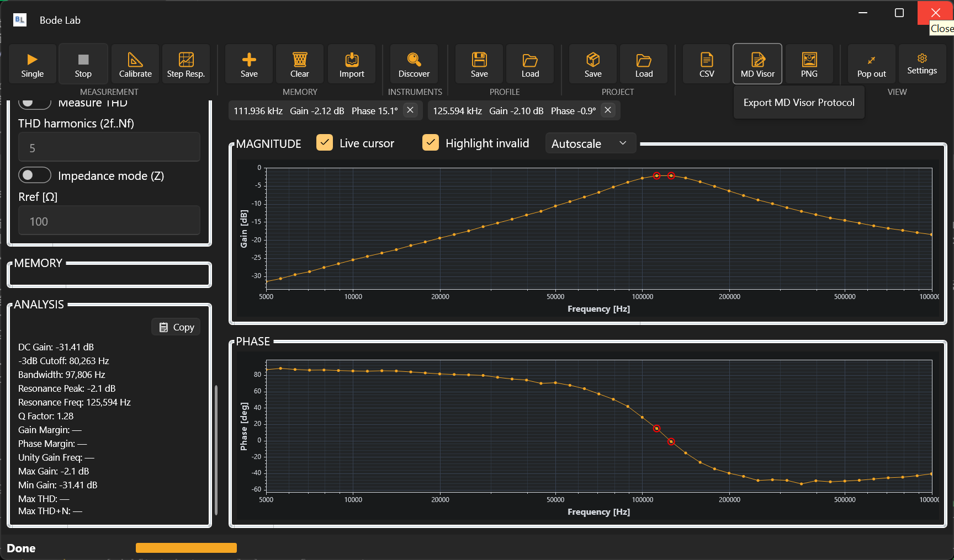
Task: Click the Bode Lab app logo
Action: point(20,20)
